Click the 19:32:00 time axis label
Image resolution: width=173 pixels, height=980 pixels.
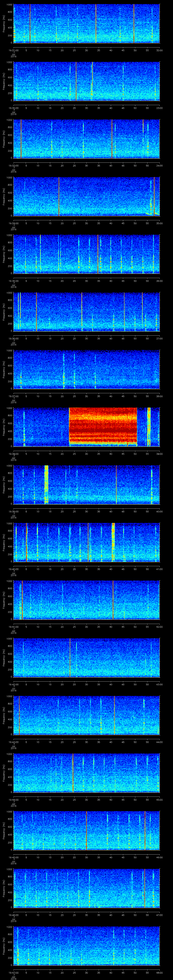[13, 108]
